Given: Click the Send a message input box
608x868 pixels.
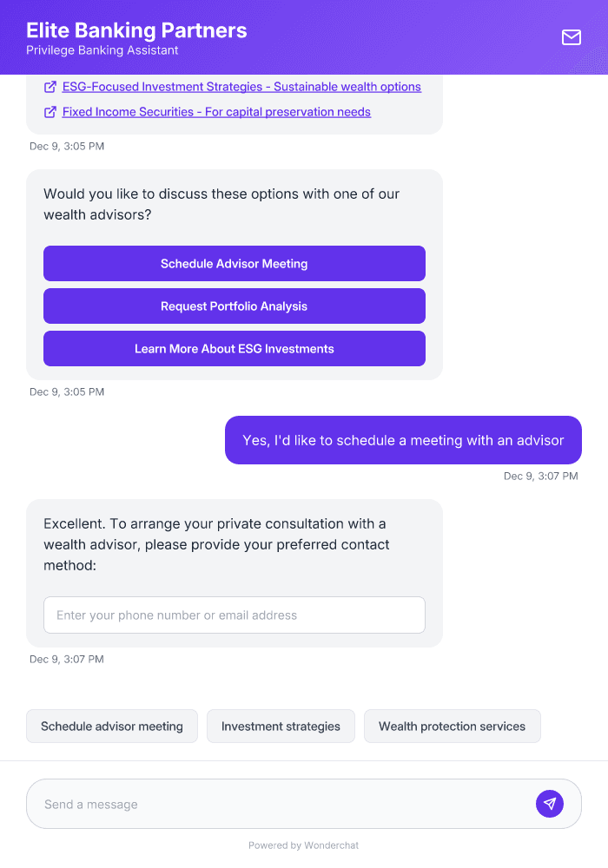Looking at the screenshot, I should 261,803.
